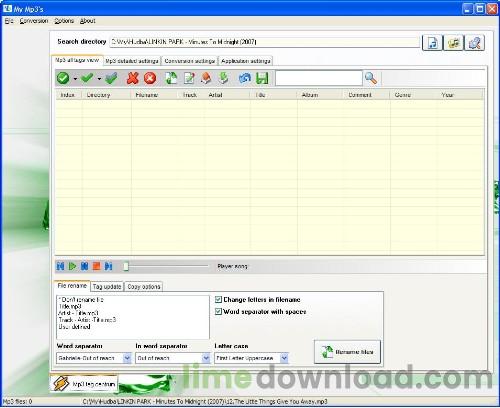Expand the In word separator dropdown
The height and width of the screenshot is (408, 500).
(206, 358)
